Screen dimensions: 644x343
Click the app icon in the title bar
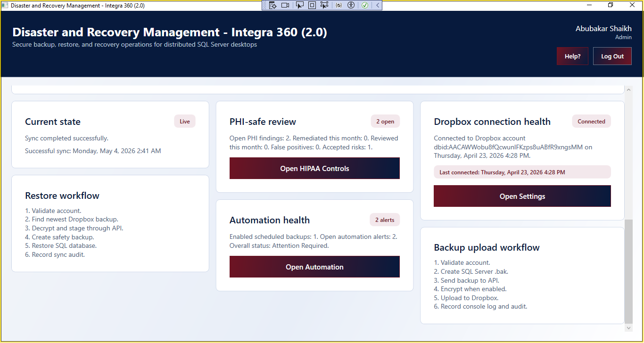(5, 5)
